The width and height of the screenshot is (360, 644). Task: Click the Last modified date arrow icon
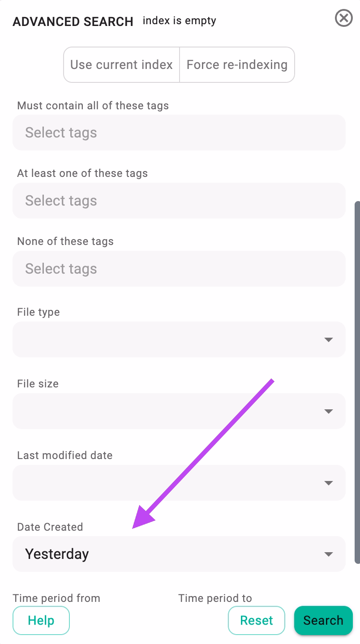pos(329,483)
